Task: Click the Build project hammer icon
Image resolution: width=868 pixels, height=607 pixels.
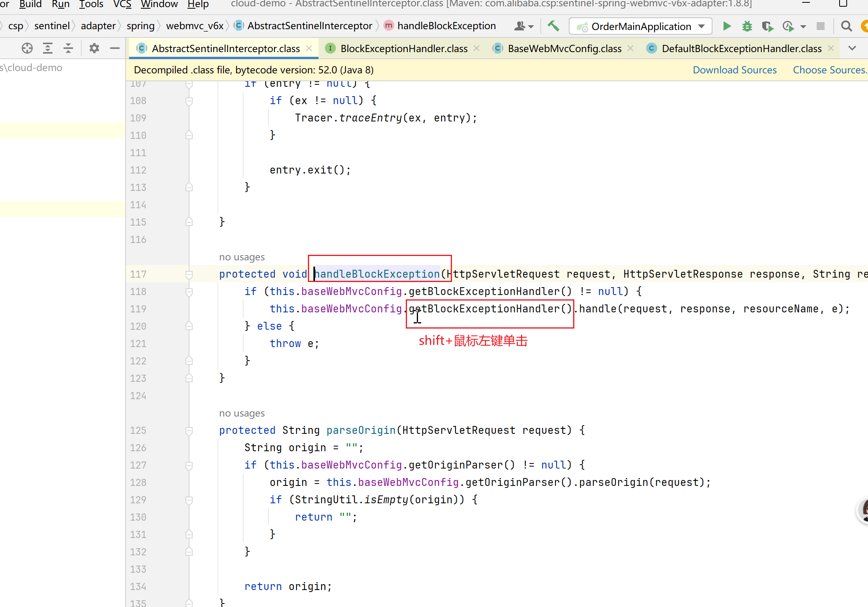Action: tap(553, 26)
